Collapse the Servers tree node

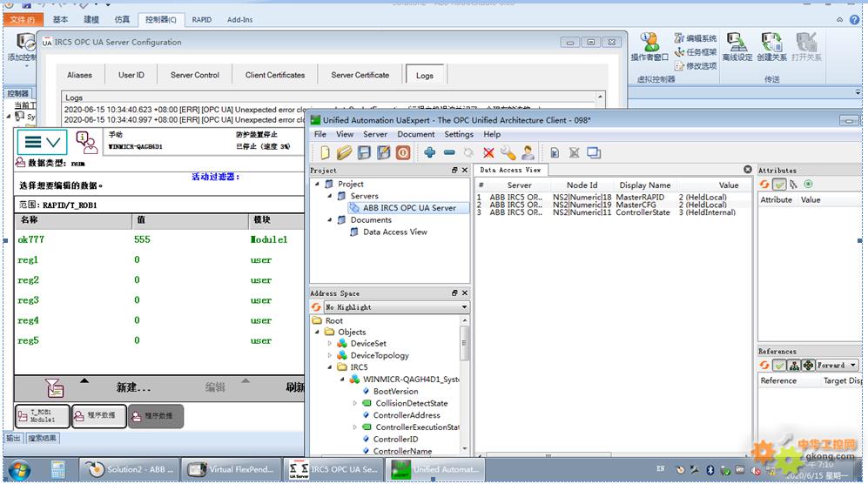point(330,196)
